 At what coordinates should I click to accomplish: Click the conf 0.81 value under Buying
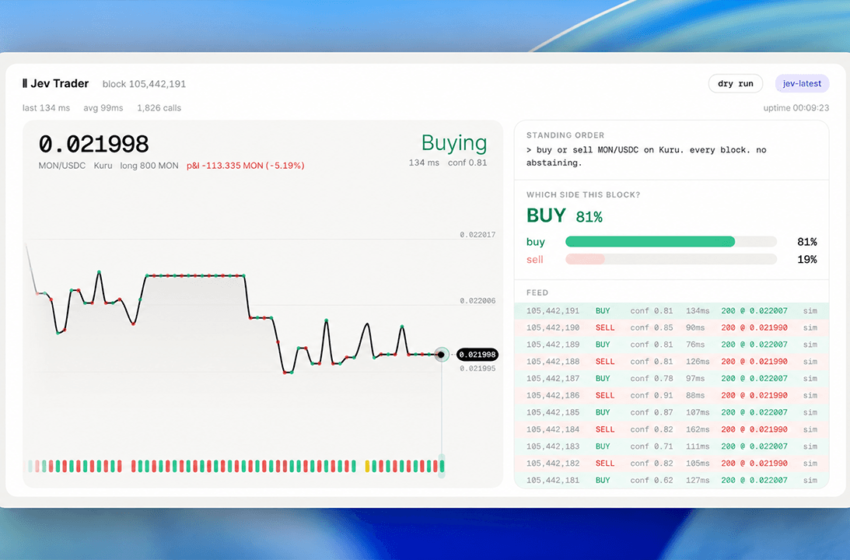click(467, 163)
